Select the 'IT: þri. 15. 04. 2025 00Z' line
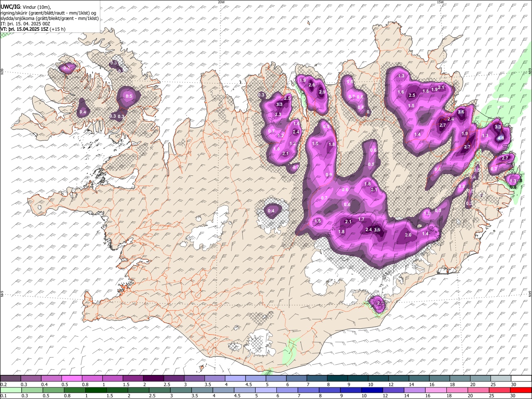Viewport: 532px width, 399px height. [26, 24]
